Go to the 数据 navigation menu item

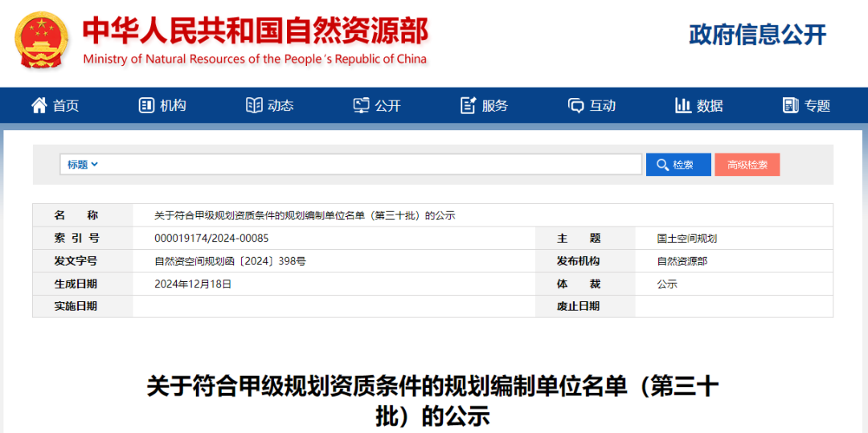coord(710,105)
